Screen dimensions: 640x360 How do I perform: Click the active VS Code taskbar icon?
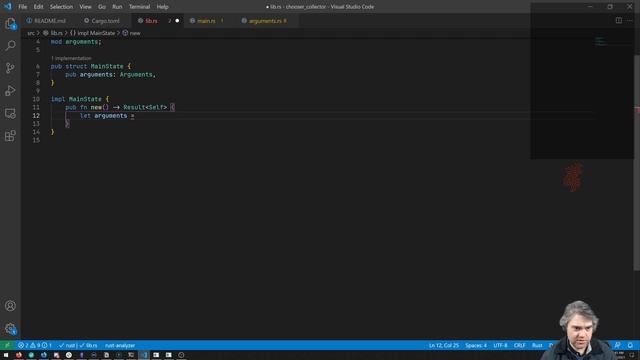tap(144, 355)
